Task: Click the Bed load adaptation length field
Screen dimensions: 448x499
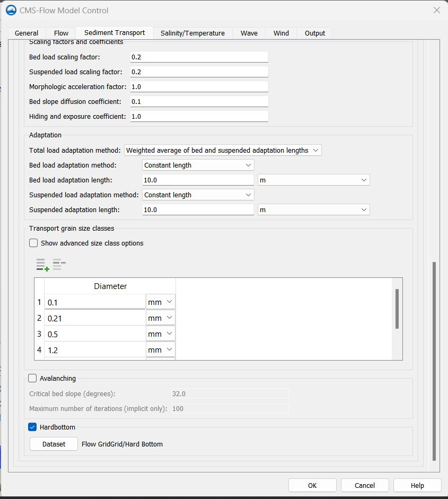Action: [198, 180]
